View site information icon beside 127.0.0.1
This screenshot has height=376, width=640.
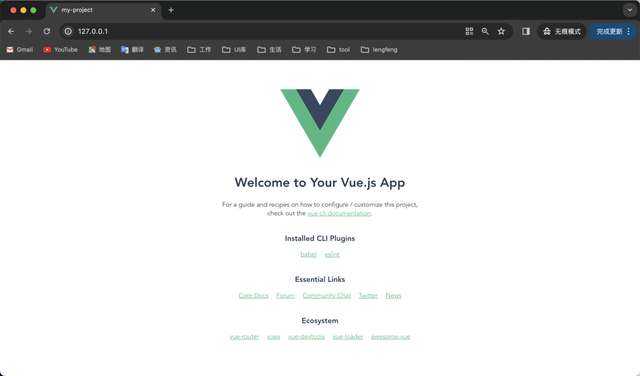pyautogui.click(x=68, y=31)
